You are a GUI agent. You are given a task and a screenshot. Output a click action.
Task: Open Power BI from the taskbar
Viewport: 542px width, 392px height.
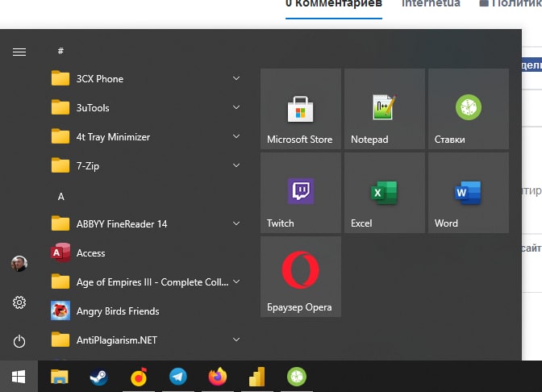pyautogui.click(x=257, y=377)
